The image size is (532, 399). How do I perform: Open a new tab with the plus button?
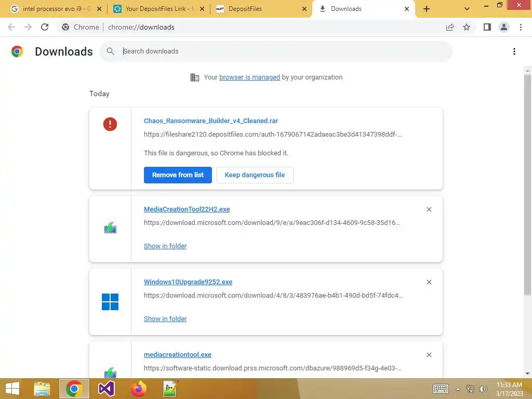(427, 9)
